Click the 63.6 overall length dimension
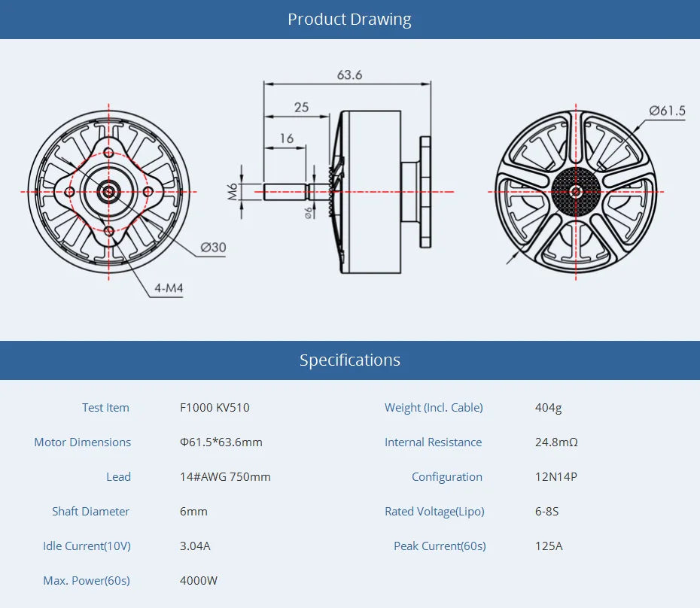The height and width of the screenshot is (608, 700). (349, 75)
